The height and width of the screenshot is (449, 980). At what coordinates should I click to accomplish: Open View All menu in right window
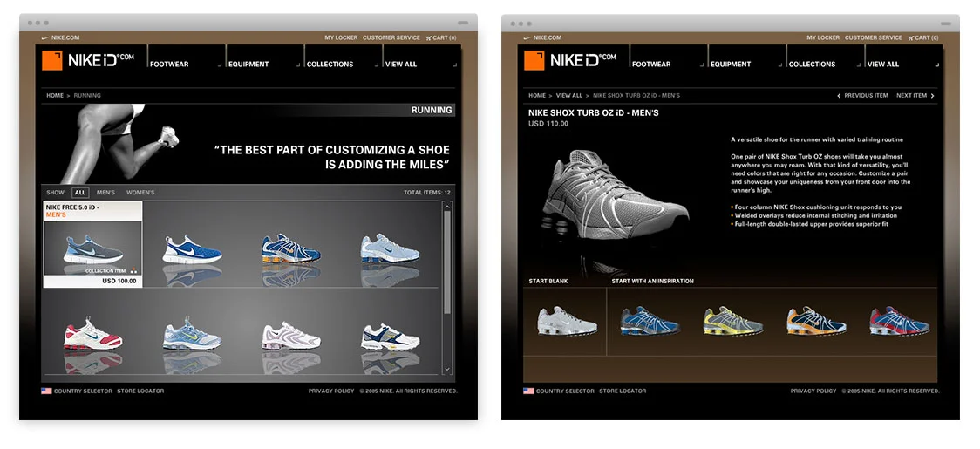[883, 64]
